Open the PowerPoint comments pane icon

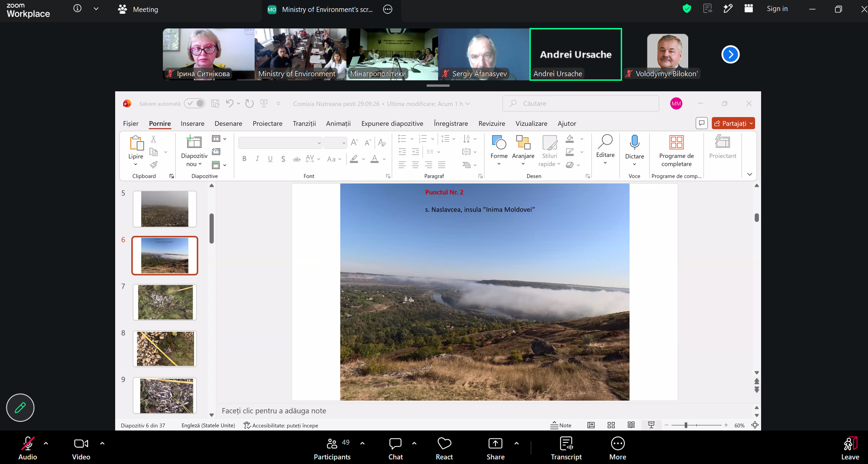point(701,123)
